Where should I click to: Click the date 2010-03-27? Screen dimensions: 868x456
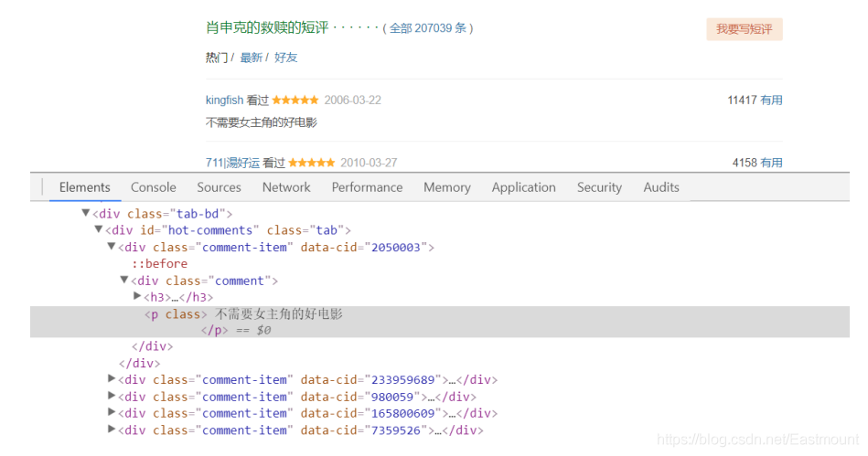click(369, 163)
